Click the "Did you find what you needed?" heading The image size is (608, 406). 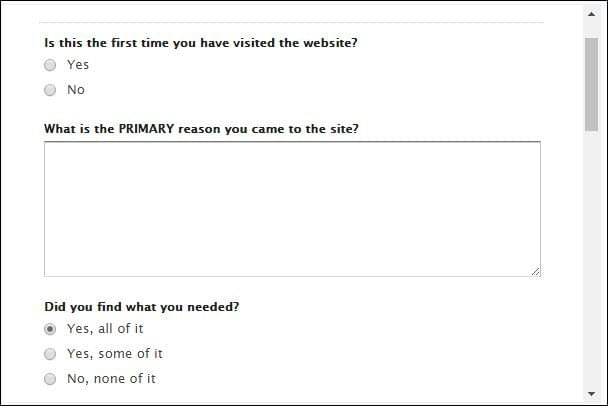[x=142, y=307]
